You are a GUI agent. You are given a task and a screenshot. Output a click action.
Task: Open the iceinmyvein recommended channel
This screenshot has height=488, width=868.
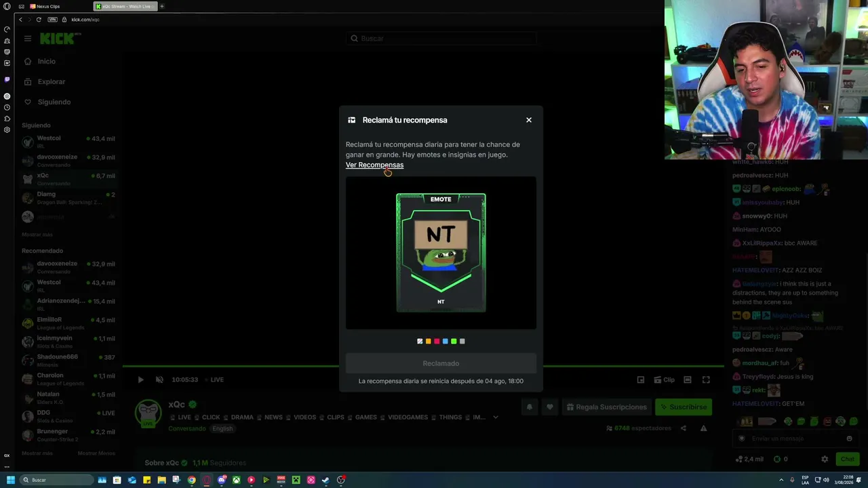68,342
